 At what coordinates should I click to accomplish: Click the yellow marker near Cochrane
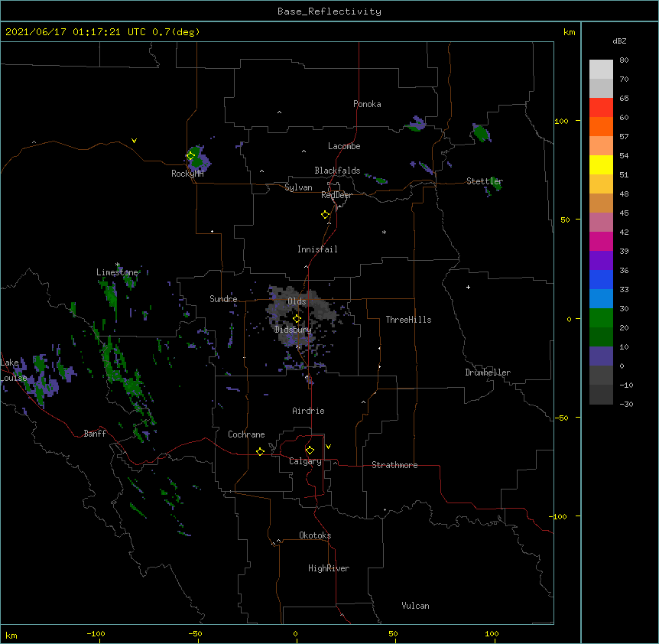[260, 451]
